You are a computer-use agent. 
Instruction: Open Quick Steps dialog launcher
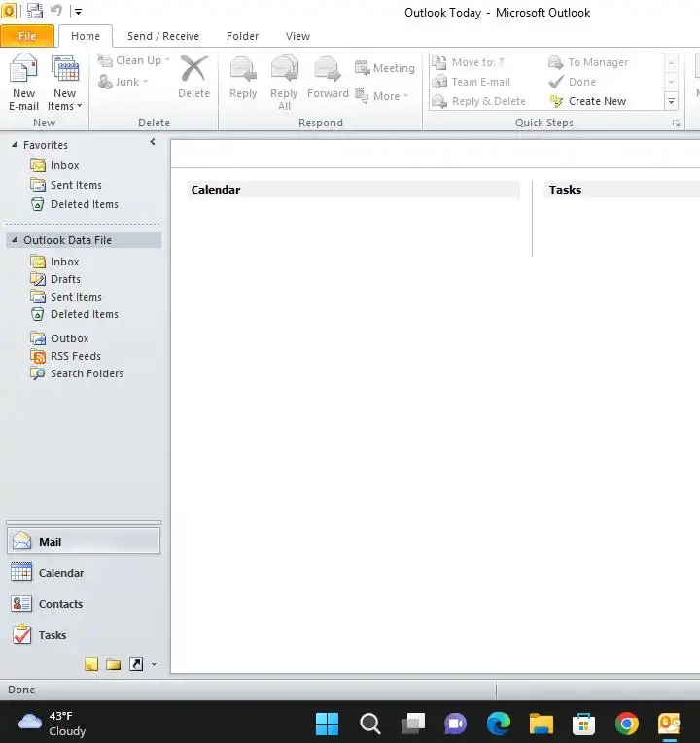(x=676, y=124)
